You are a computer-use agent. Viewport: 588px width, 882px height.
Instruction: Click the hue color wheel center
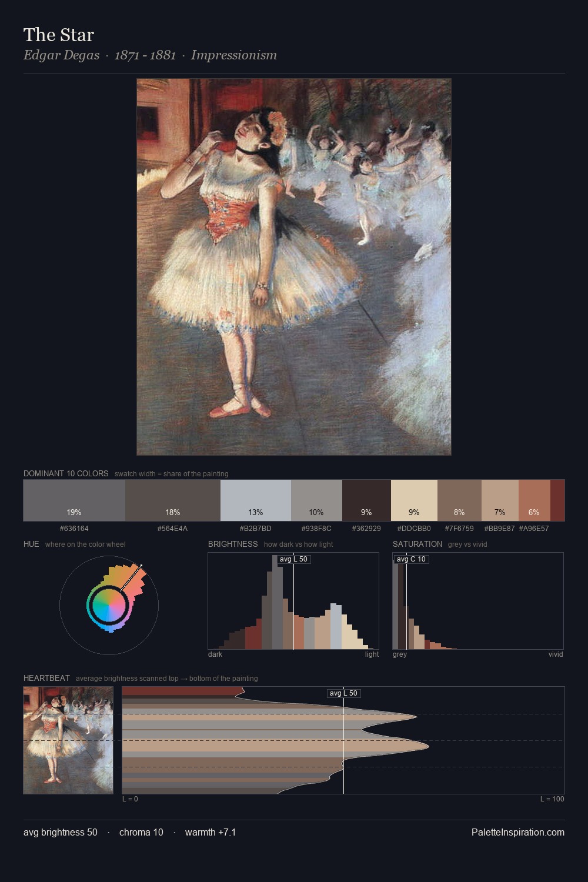109,604
